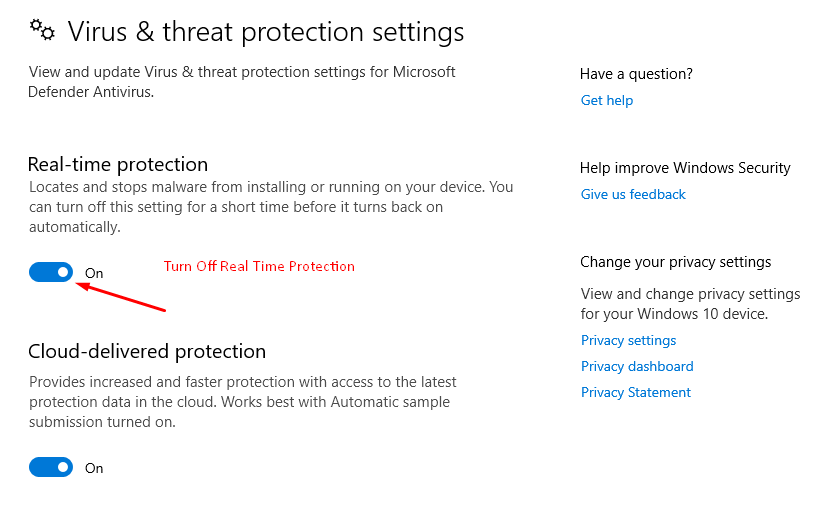Click the On label beside Cloud-delivered protection switch
Image resolution: width=837 pixels, height=505 pixels.
pos(94,468)
